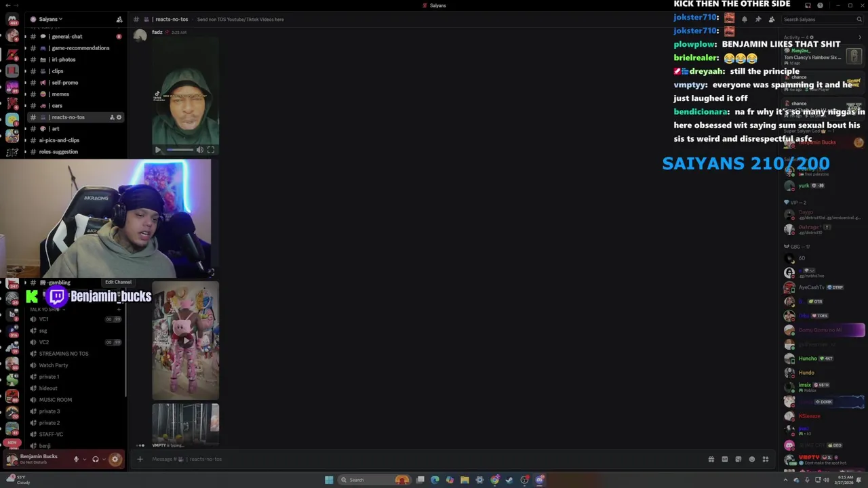Open the general-chat channel
The width and height of the screenshot is (868, 488).
coord(75,37)
